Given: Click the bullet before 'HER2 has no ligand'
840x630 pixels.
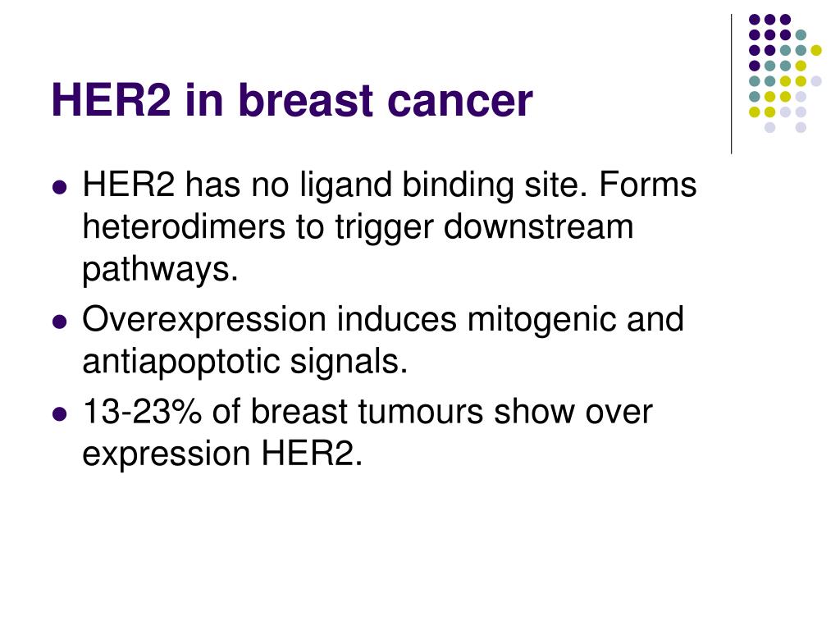Looking at the screenshot, I should pyautogui.click(x=60, y=188).
